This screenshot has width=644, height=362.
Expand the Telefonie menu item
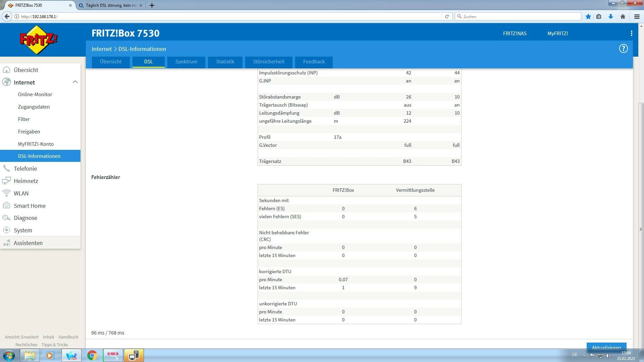[x=25, y=169]
